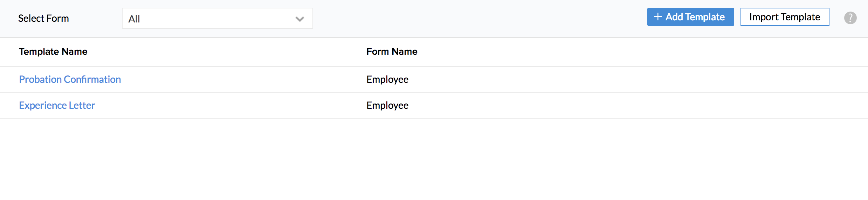This screenshot has height=200, width=868.
Task: Click the Form Name column header
Action: [x=392, y=52]
